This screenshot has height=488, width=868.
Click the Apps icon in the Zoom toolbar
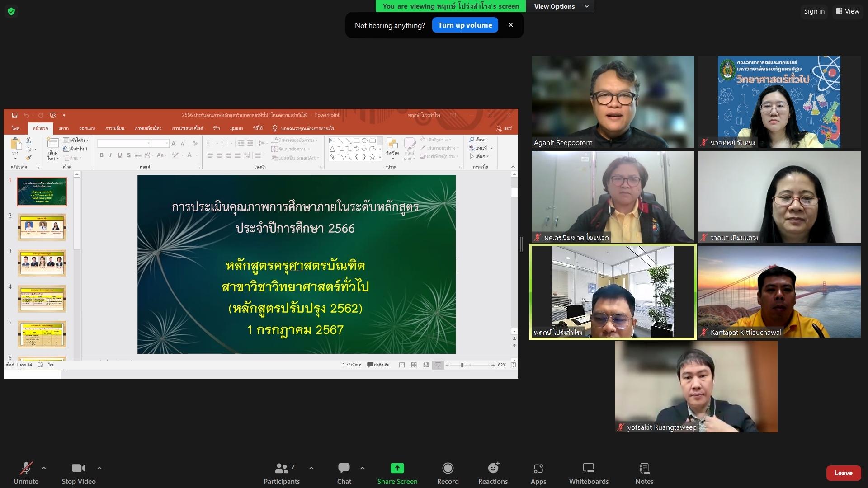pyautogui.click(x=538, y=472)
